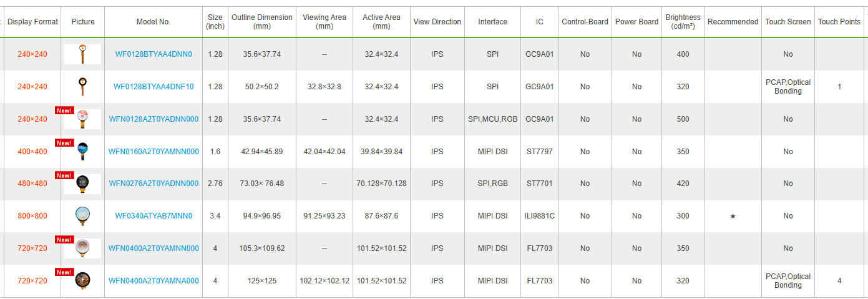Open model link WFN0160A2T0YAMNN000
The width and height of the screenshot is (868, 299).
(x=154, y=152)
